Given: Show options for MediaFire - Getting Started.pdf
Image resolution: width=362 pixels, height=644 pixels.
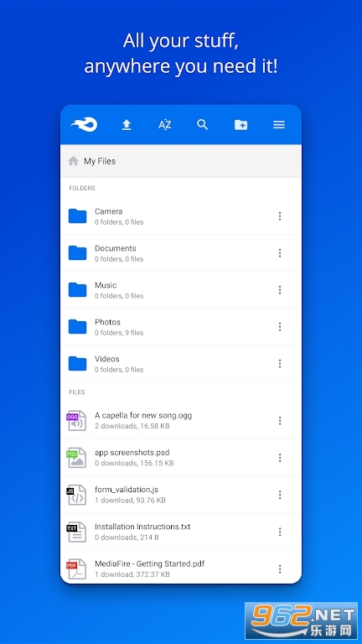Looking at the screenshot, I should (x=280, y=569).
